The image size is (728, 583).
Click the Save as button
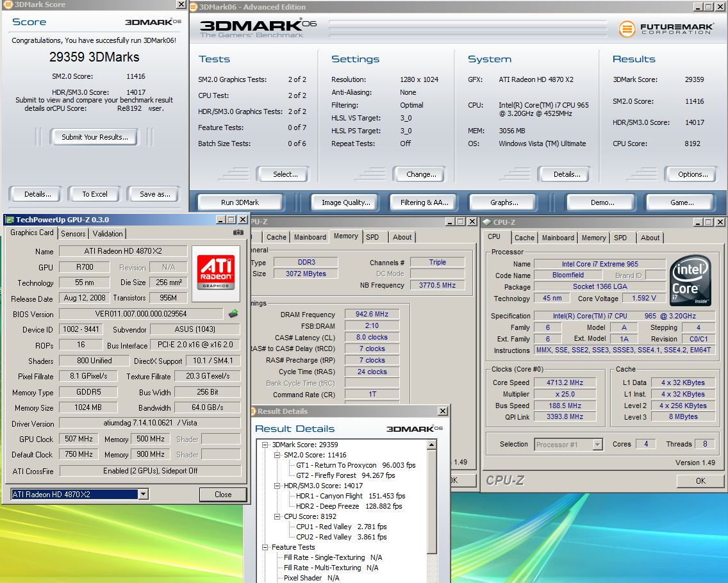(x=154, y=194)
